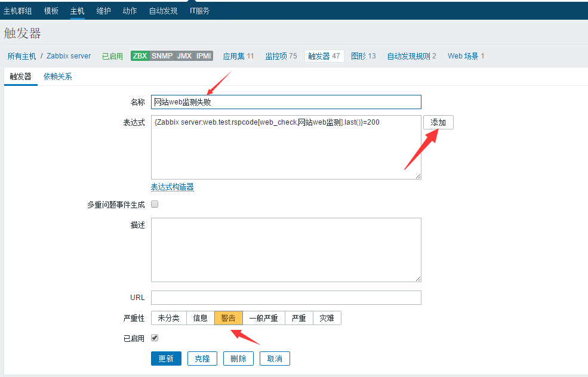Toggle 多重问题事件生成 checkbox
The height and width of the screenshot is (377, 588).
(155, 204)
